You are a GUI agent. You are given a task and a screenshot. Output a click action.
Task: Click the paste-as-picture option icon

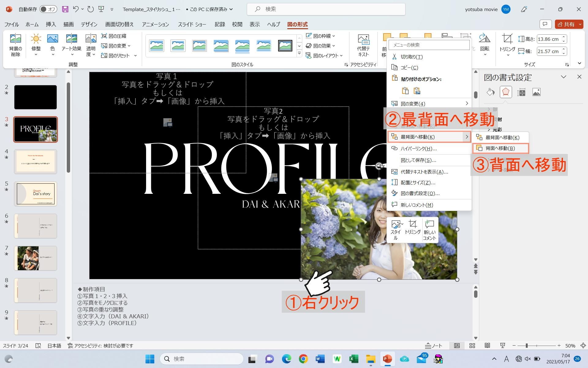417,91
